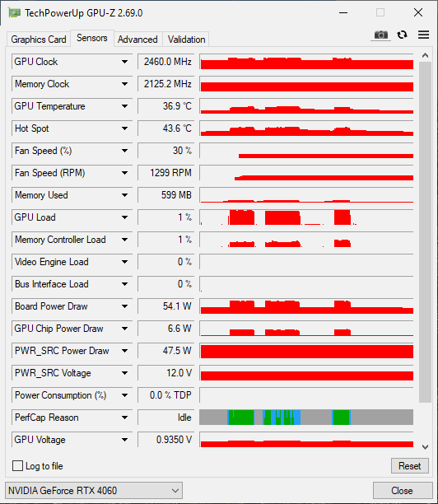This screenshot has height=504, width=438.
Task: Click the GPU Voltage 0.9350 V value
Action: point(166,440)
